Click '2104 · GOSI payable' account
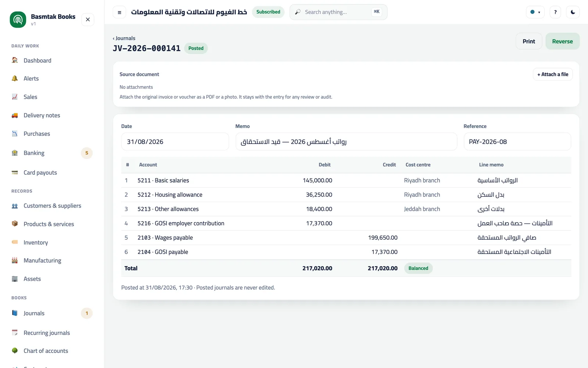This screenshot has height=368, width=588. click(x=163, y=252)
